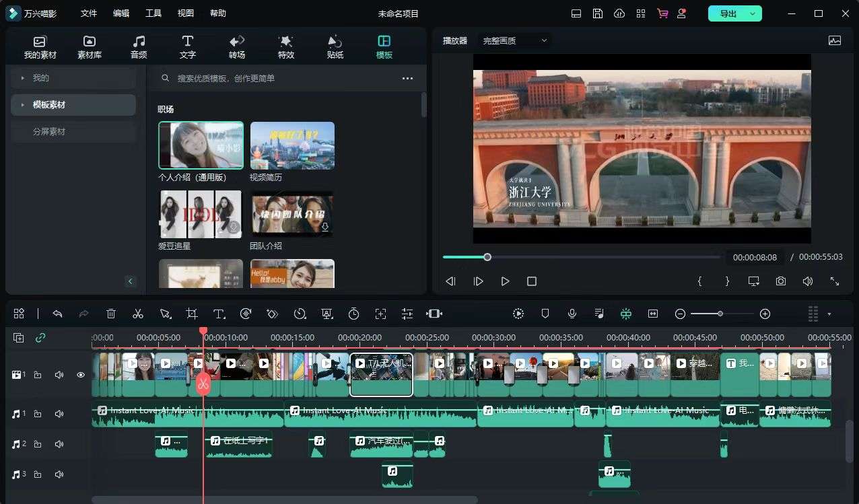The image size is (859, 504).
Task: Select the crop tool icon
Action: 192,314
